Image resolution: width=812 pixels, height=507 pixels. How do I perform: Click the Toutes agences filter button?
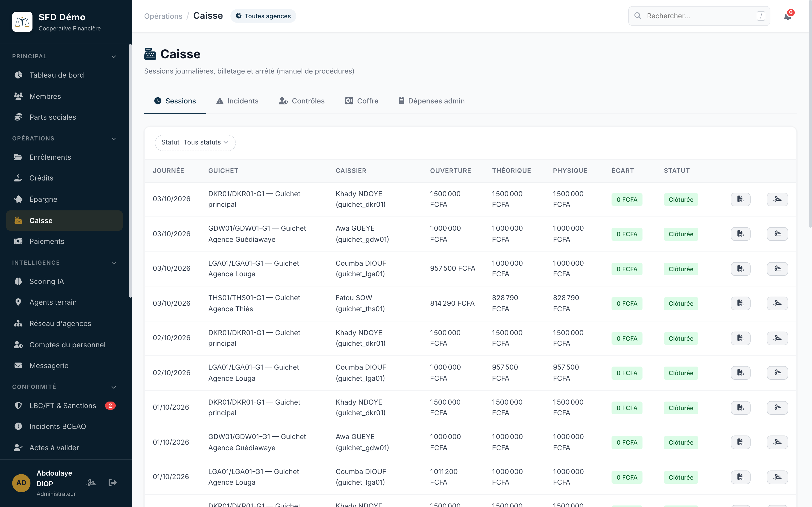(x=263, y=16)
